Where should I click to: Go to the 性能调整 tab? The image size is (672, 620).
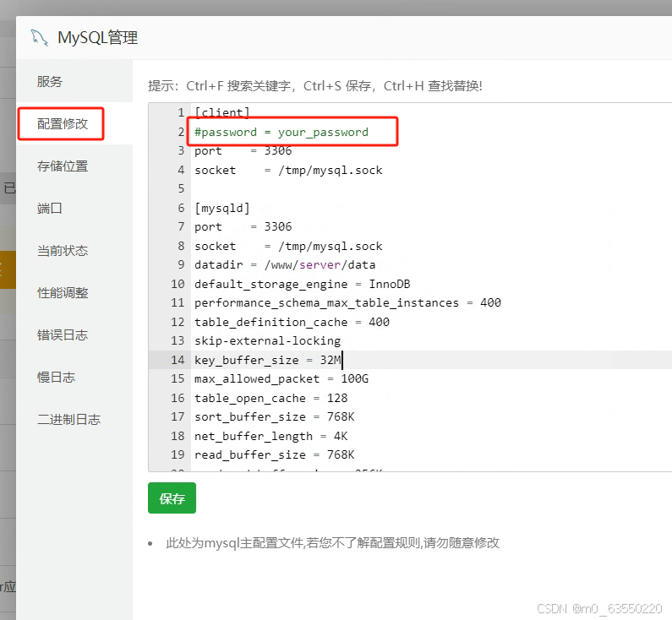click(62, 293)
